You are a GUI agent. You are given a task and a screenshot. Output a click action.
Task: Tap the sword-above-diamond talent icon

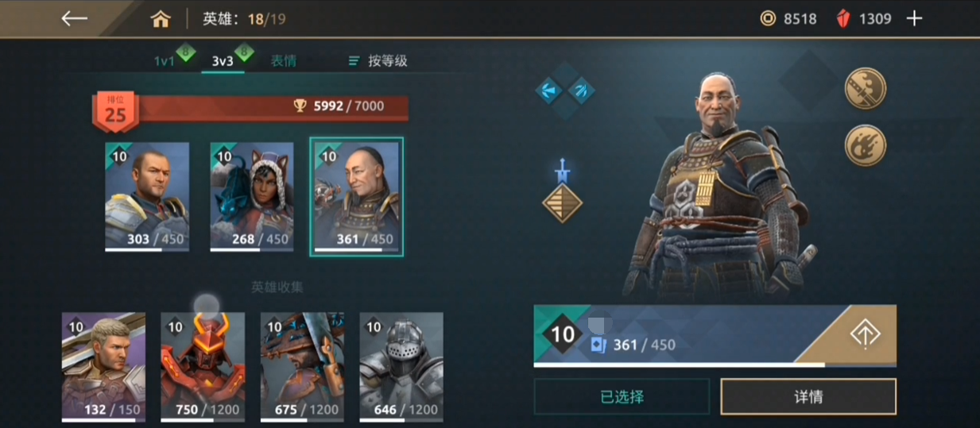[x=563, y=191]
